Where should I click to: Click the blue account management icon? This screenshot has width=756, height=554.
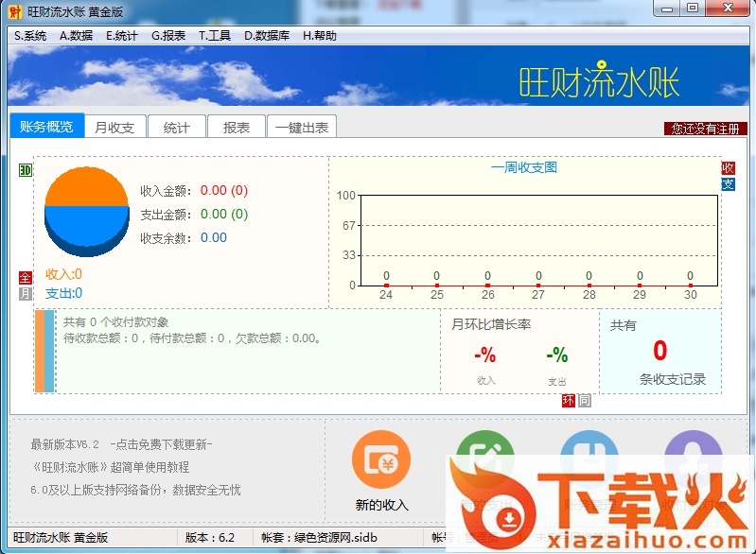point(589,459)
